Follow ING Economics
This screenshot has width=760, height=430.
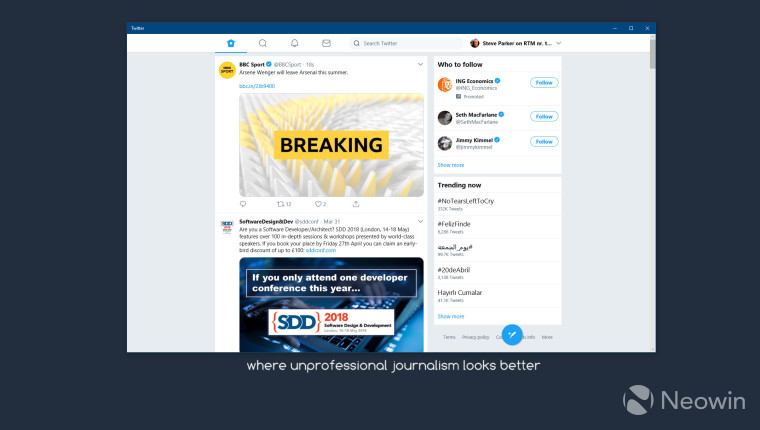coord(544,82)
